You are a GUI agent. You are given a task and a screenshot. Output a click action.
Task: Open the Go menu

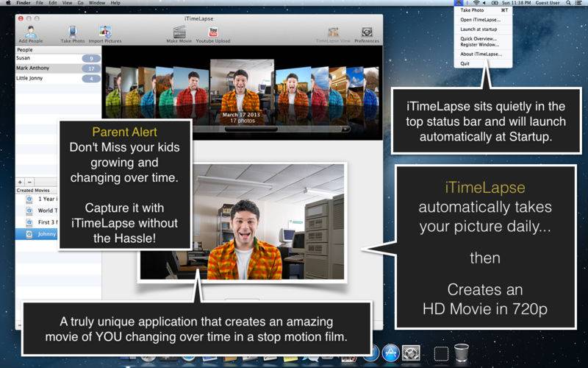[x=80, y=3]
